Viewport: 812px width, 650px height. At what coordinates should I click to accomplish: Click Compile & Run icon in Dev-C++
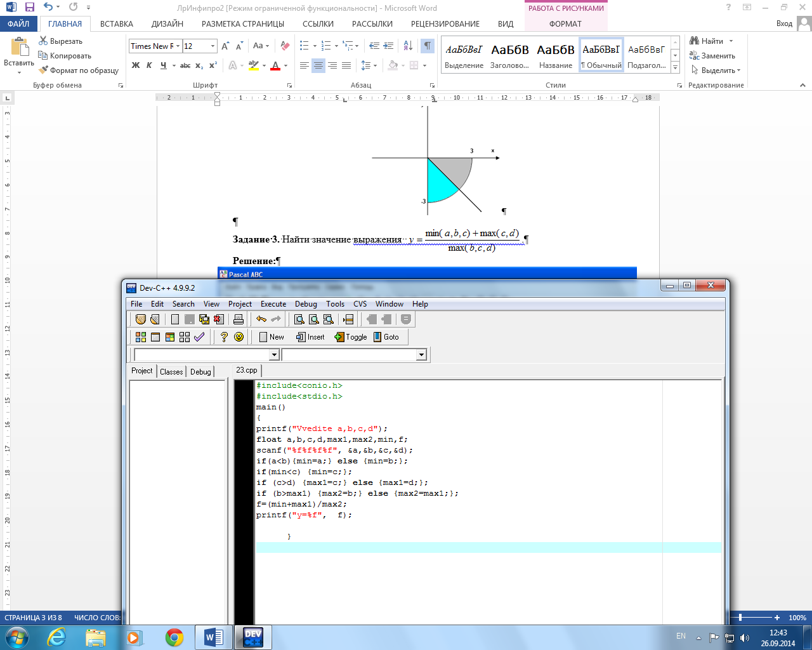click(170, 337)
